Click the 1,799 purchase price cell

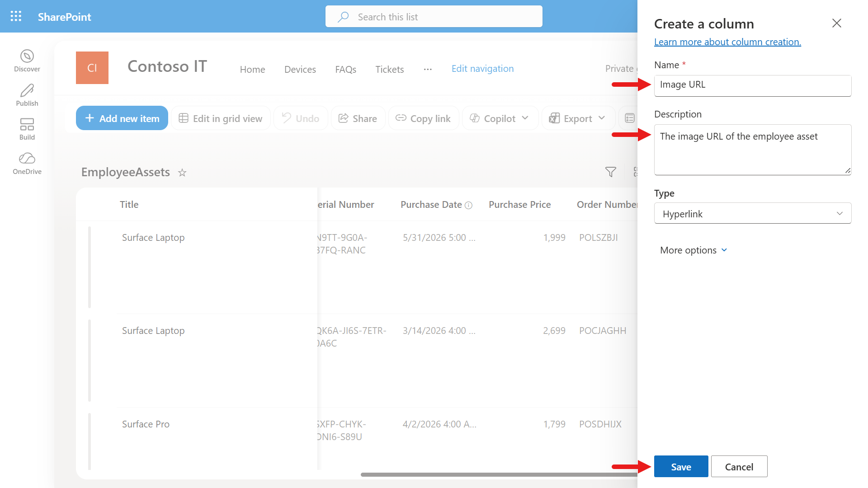coord(554,424)
